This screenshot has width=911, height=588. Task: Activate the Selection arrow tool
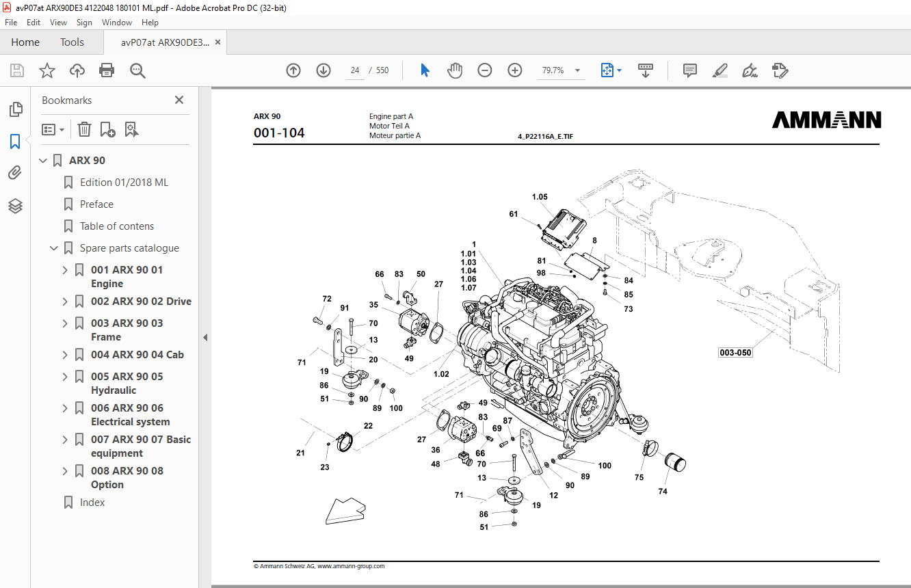pos(425,70)
